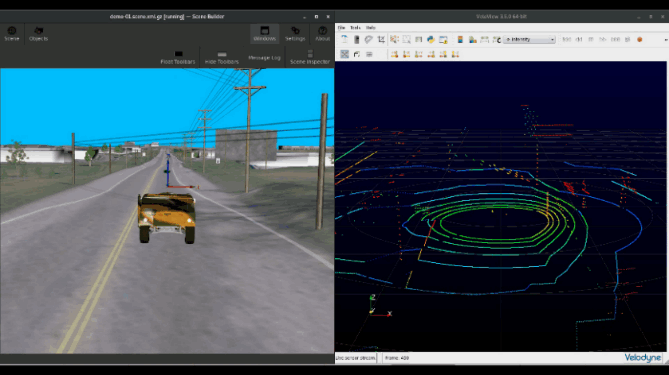Open the Help menu in VeloView
669x375 pixels.
pos(371,28)
